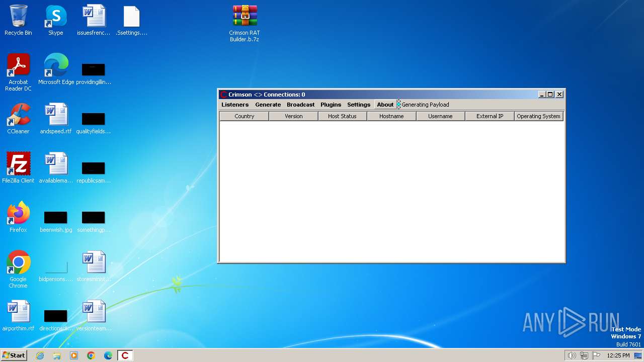Sort by Hostname column header
Screen dimensions: 644x362
coord(391,116)
